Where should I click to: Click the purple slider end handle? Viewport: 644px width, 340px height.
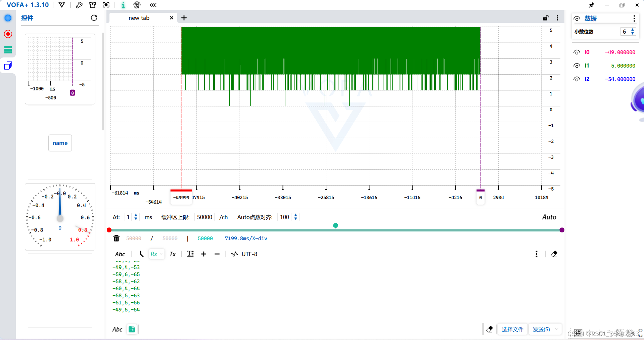pyautogui.click(x=562, y=230)
